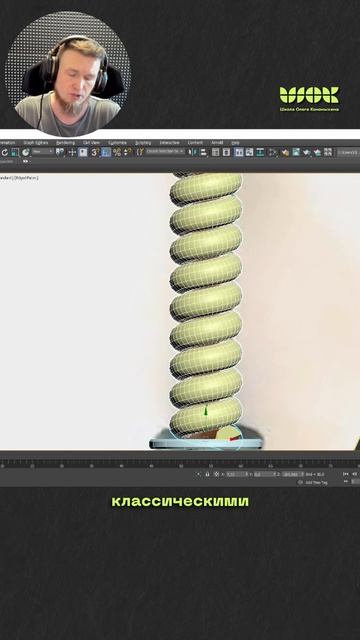Image resolution: width=360 pixels, height=640 pixels.
Task: Click the viewport label in the top-left corner
Action: point(19,178)
